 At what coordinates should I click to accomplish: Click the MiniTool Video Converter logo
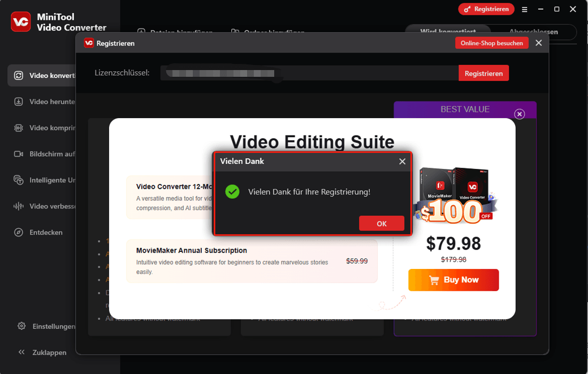[x=20, y=21]
